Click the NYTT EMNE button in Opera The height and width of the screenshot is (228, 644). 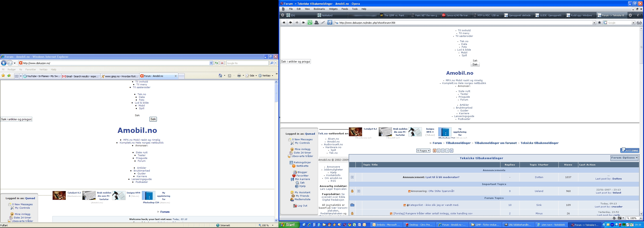point(629,150)
